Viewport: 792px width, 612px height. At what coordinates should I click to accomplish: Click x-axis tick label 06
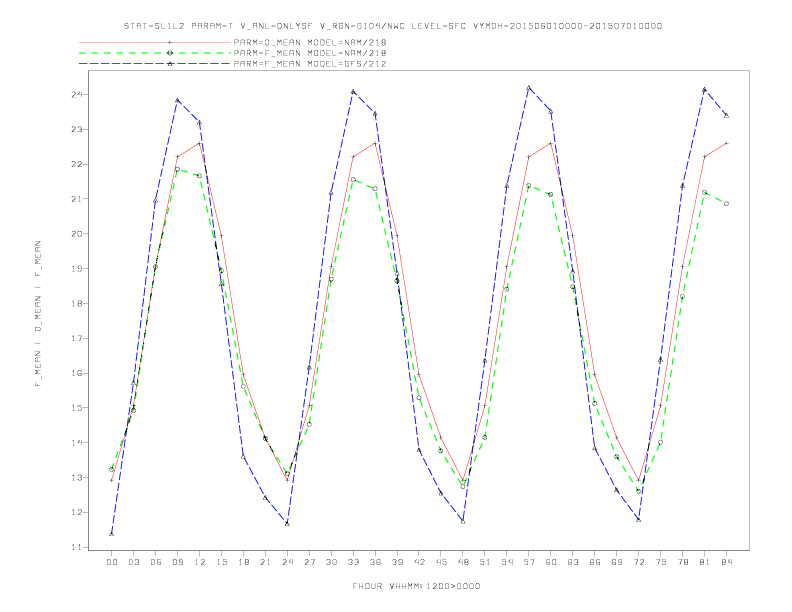click(156, 562)
